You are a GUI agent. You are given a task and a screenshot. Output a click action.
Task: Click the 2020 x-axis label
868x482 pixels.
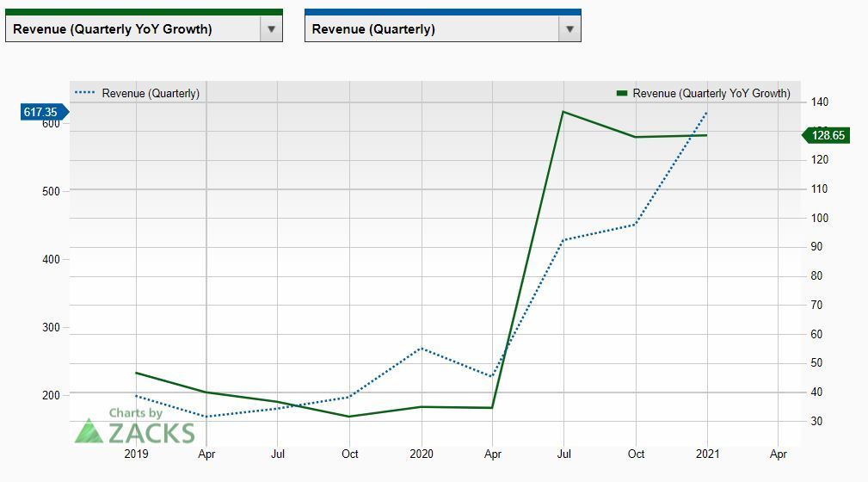point(421,454)
